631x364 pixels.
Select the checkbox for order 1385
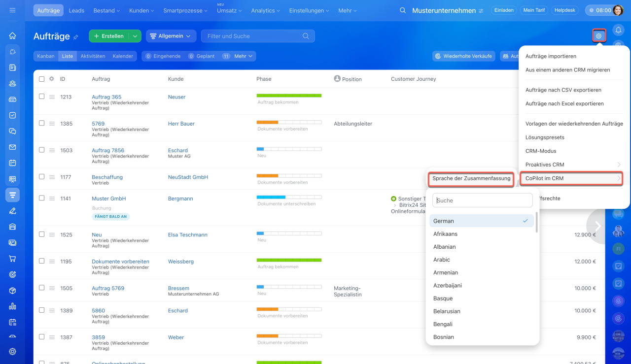pyautogui.click(x=42, y=123)
